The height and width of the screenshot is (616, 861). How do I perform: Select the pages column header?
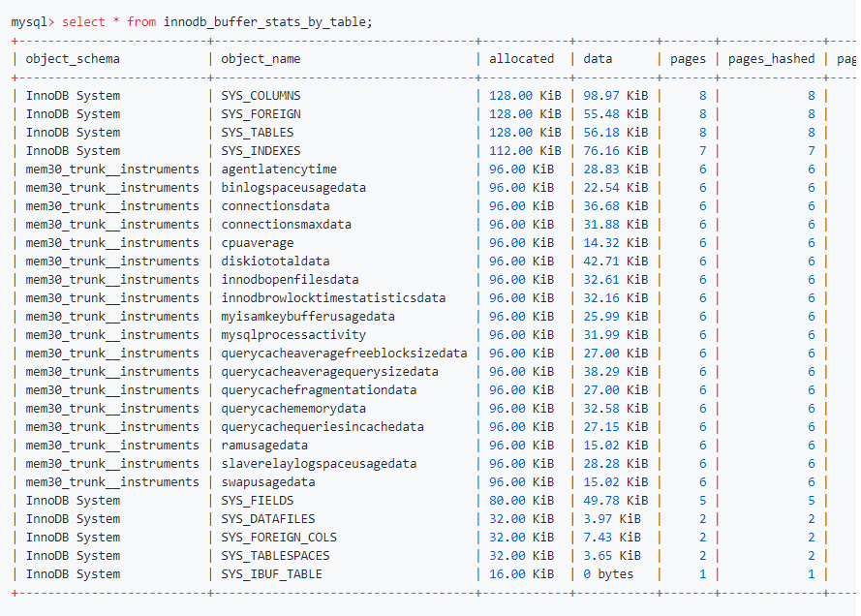click(x=688, y=58)
